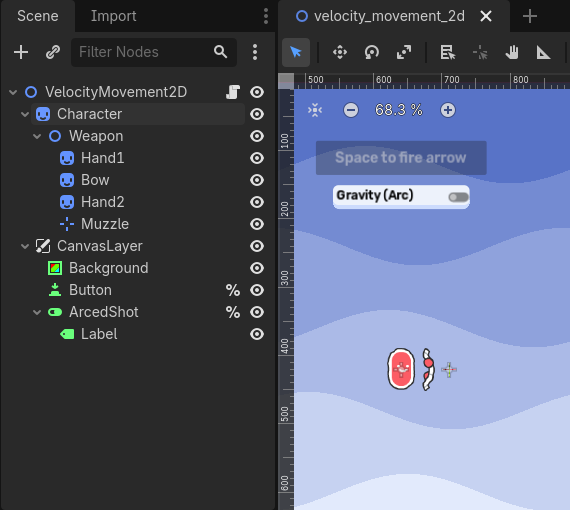Open the script attached to VelocityMovement2D
Image resolution: width=570 pixels, height=510 pixels.
(x=233, y=92)
